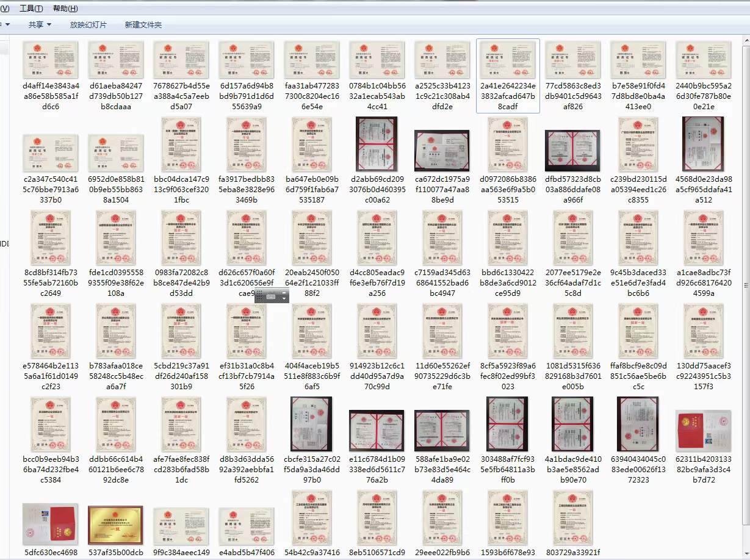
Task: Select the image file d4aff14e3843a4
Action: (50, 60)
